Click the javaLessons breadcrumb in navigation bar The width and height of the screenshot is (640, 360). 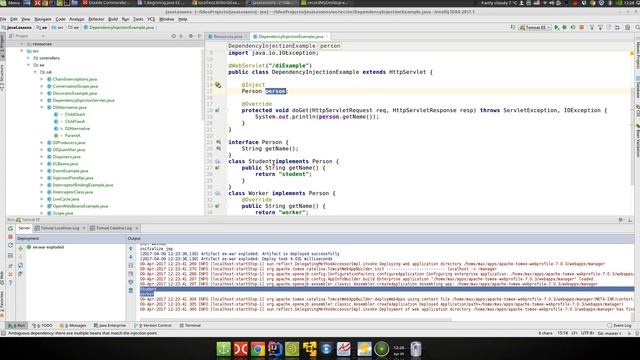click(x=17, y=28)
